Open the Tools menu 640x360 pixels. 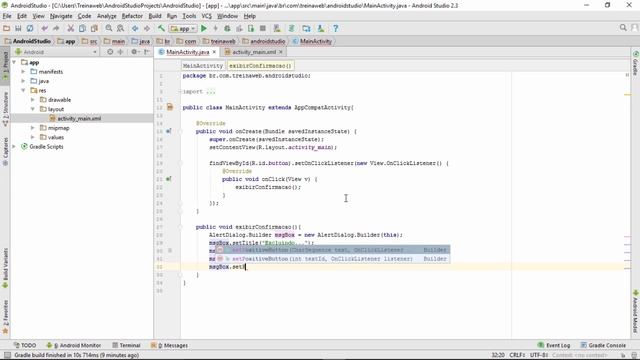[189, 16]
